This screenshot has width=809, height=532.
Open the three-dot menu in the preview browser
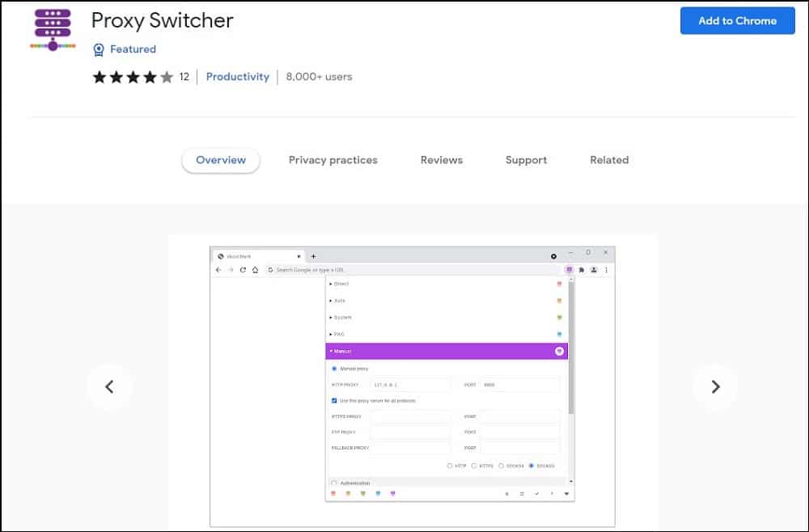[606, 269]
